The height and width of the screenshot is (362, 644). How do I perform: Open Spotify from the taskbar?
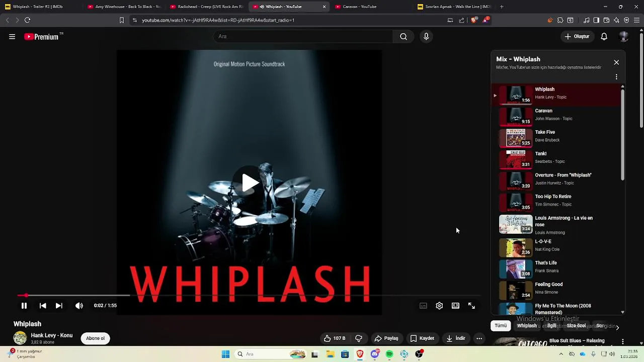pyautogui.click(x=389, y=354)
